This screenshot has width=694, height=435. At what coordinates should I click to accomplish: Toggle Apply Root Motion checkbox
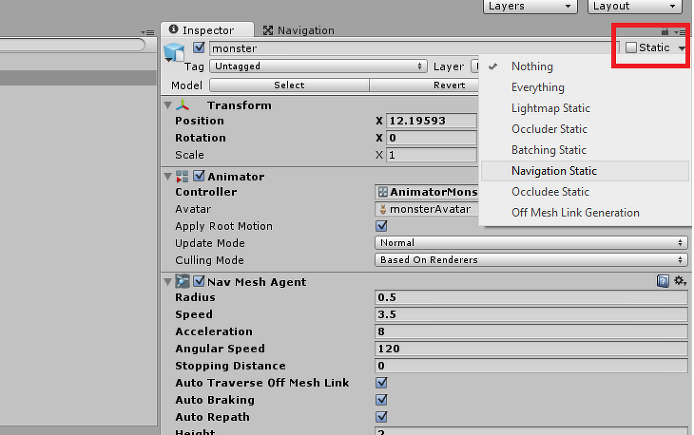pos(382,226)
